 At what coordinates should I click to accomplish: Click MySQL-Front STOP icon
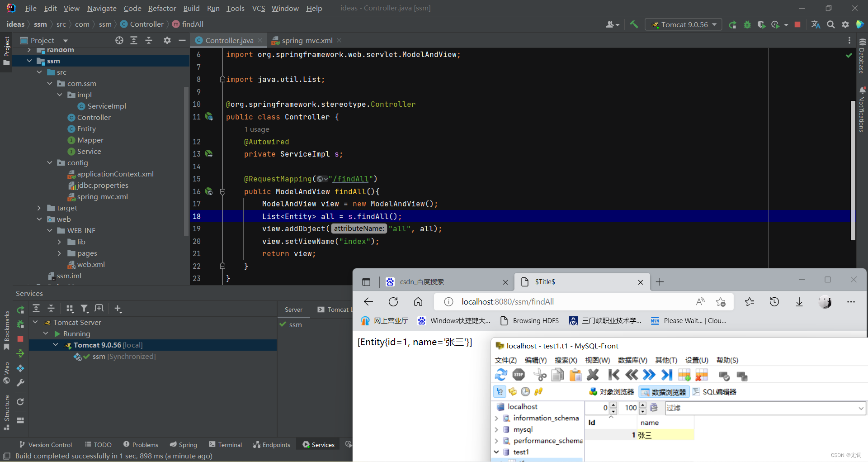point(519,375)
